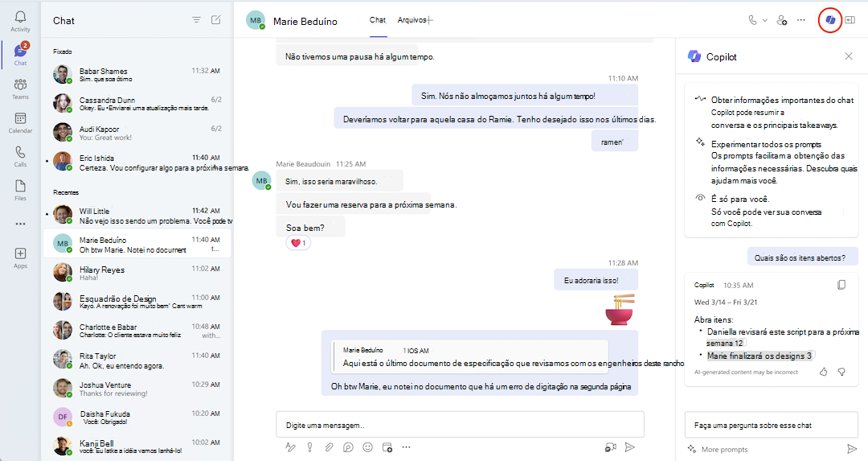The height and width of the screenshot is (461, 868).
Task: Attach a file to the message
Action: (329, 447)
